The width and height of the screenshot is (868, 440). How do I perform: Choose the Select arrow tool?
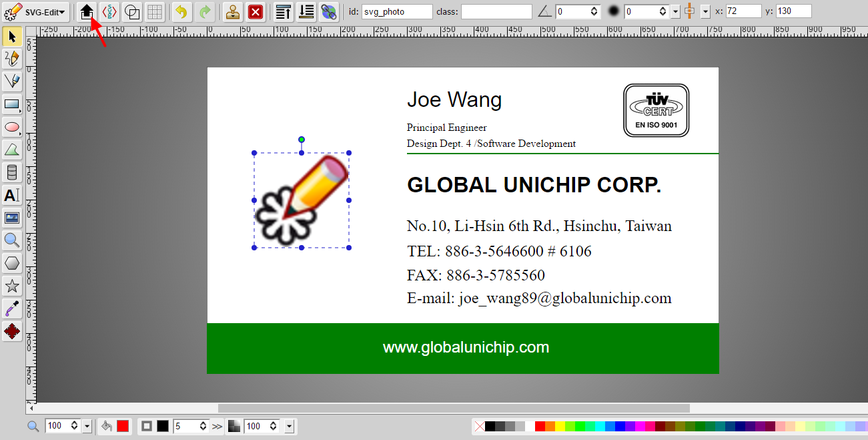pos(12,36)
